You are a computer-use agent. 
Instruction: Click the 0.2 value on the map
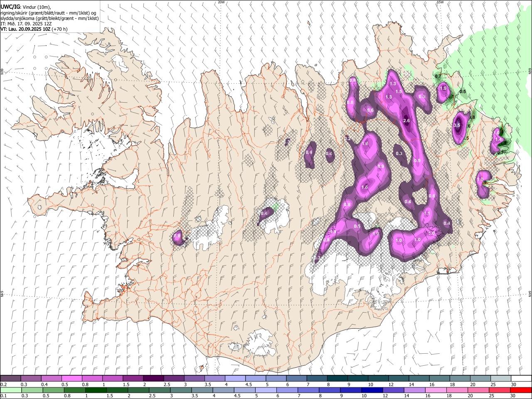[x=347, y=138]
